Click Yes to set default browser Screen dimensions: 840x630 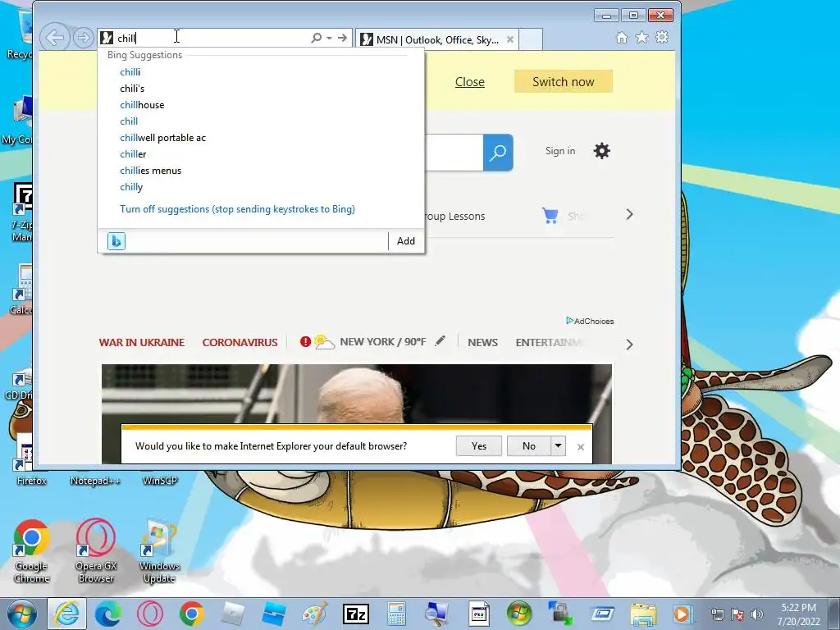(479, 446)
